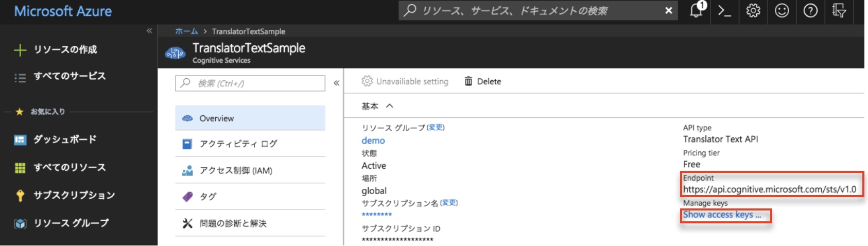Open directory and subscription filter icon

839,11
